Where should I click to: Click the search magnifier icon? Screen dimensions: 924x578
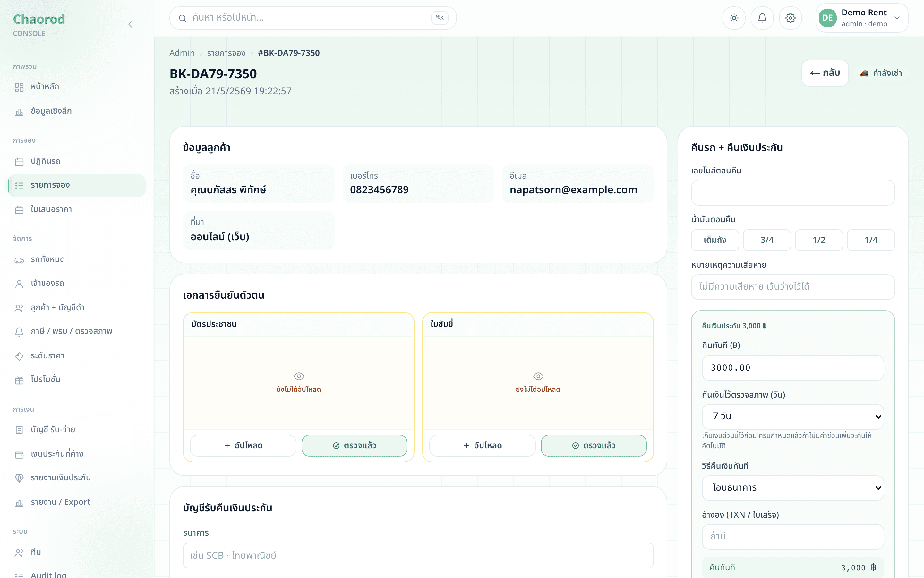183,18
